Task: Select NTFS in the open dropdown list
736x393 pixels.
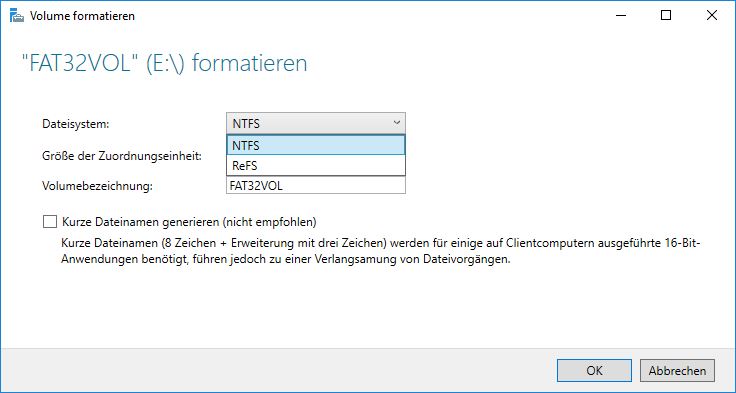Action: [316, 145]
